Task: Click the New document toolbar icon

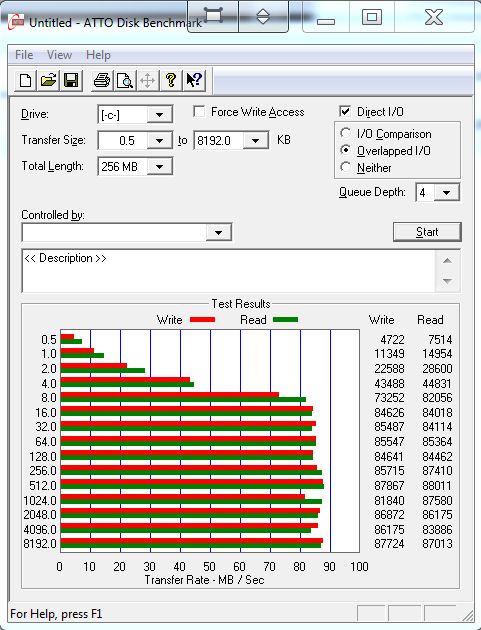Action: [25, 80]
